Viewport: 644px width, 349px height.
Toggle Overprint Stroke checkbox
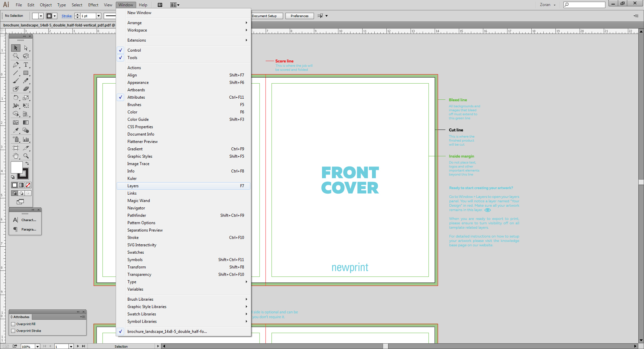[12, 331]
